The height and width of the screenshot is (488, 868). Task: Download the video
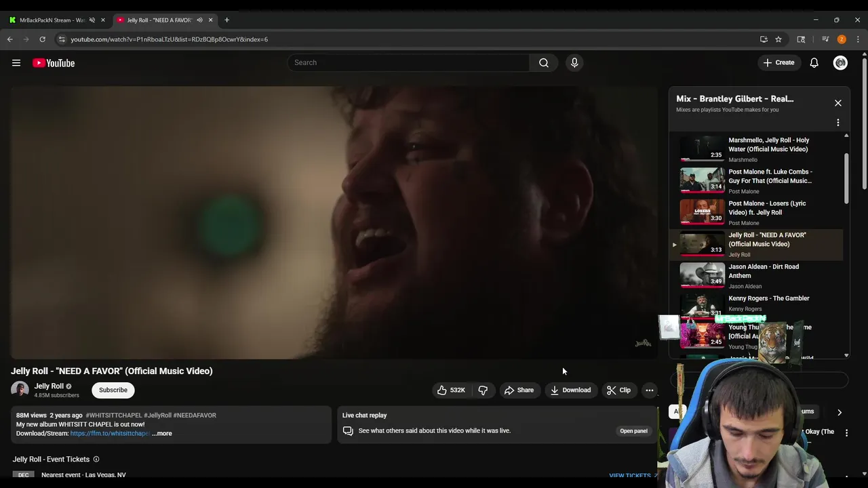(570, 390)
